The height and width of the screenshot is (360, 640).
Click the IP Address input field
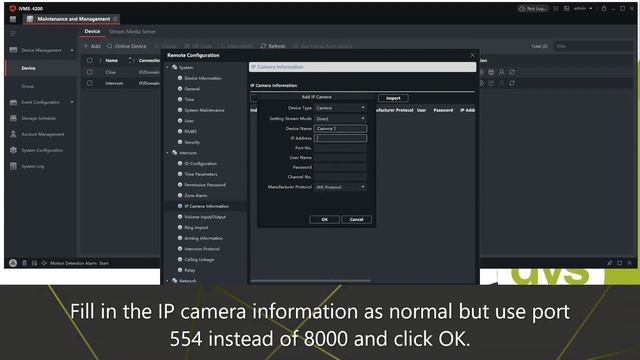pyautogui.click(x=340, y=138)
